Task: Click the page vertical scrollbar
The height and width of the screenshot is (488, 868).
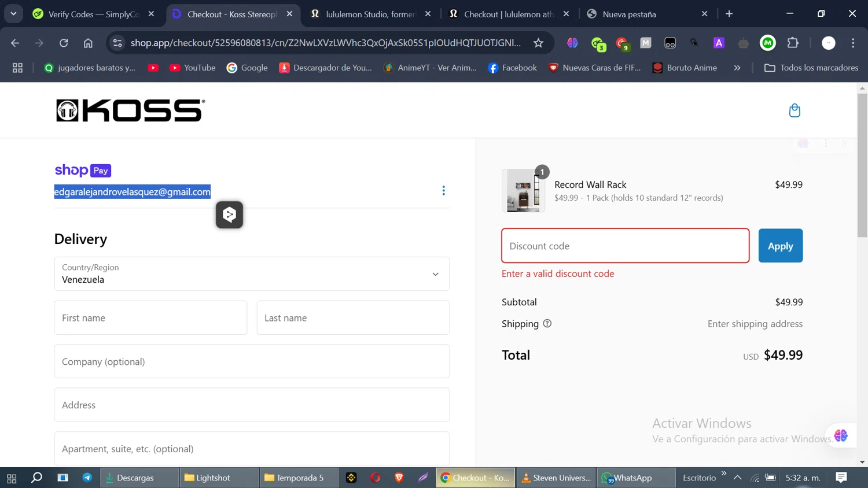Action: pyautogui.click(x=862, y=165)
